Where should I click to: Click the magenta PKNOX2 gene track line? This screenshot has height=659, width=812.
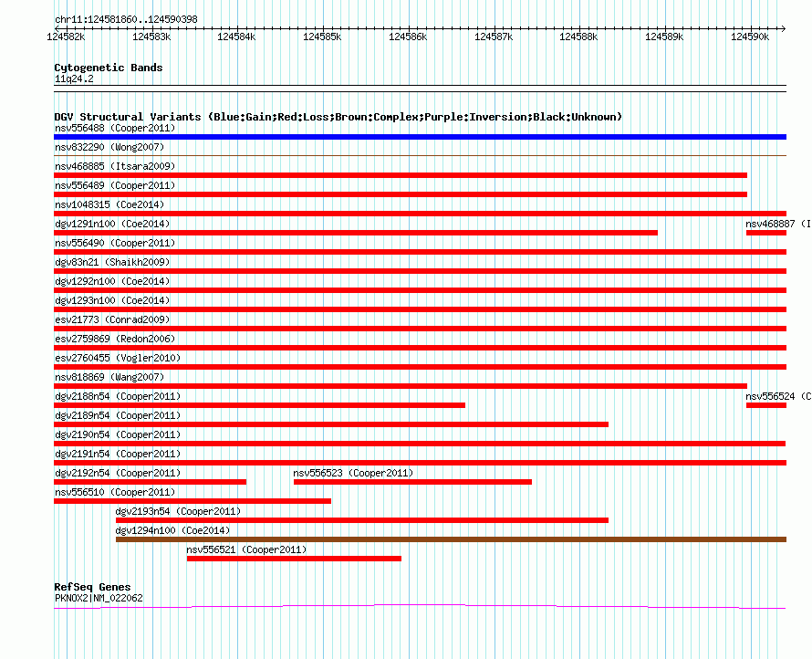[420, 606]
